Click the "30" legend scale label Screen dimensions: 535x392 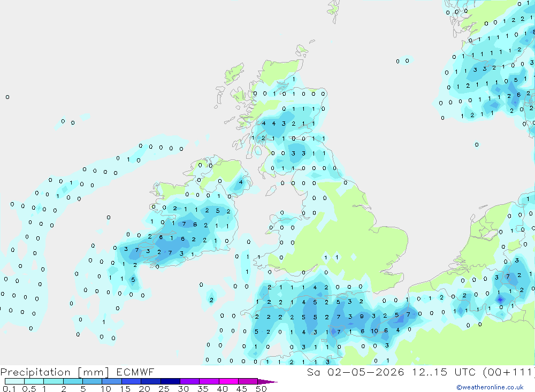183,389
